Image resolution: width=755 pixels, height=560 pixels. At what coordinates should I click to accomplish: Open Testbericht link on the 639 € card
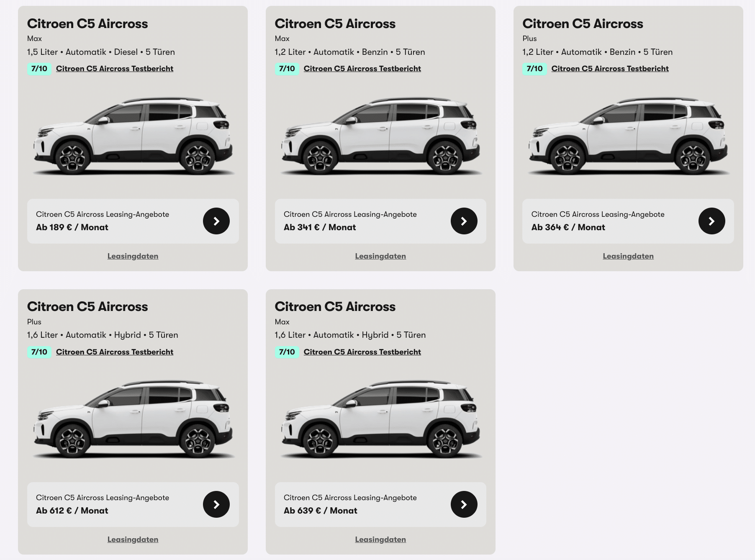coord(362,352)
